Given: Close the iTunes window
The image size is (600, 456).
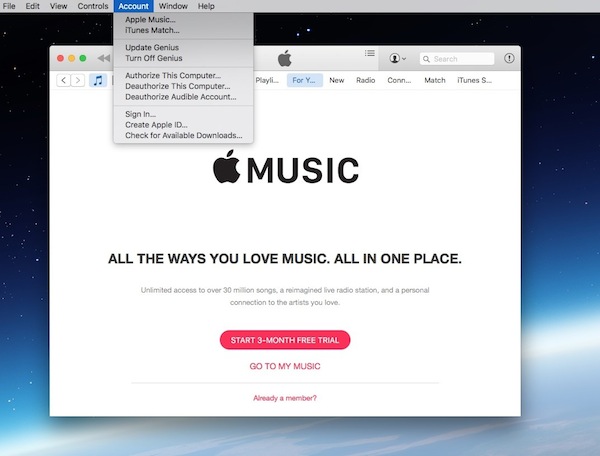Looking at the screenshot, I should (60, 58).
